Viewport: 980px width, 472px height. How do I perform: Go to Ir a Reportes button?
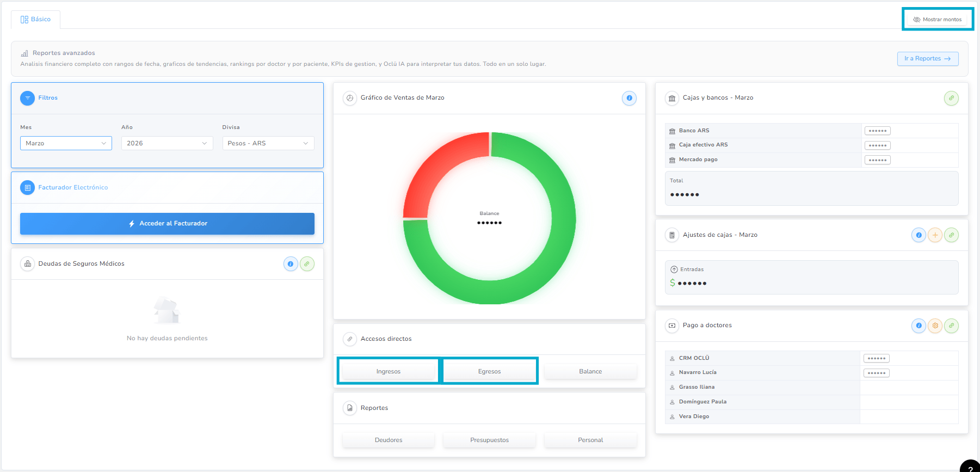click(x=928, y=59)
